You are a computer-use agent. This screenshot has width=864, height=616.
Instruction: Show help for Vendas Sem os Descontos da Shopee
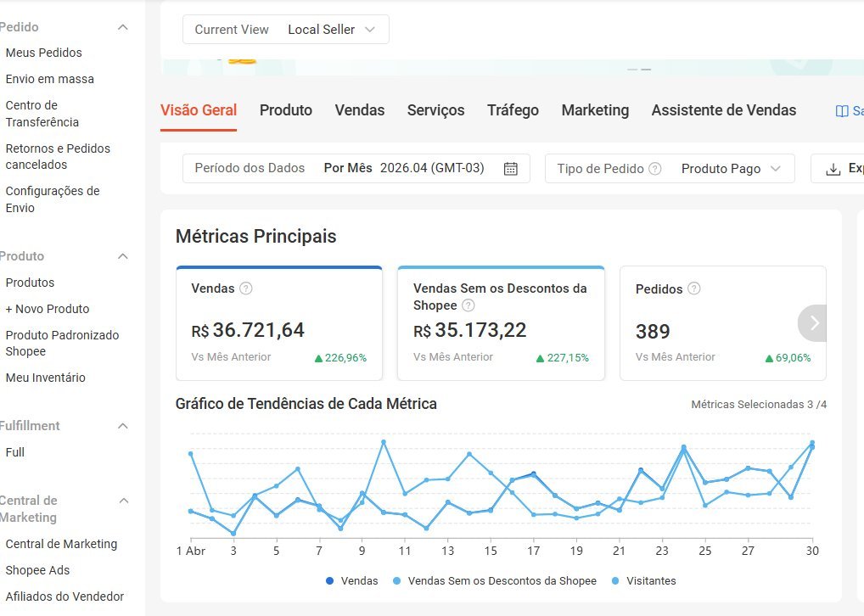pyautogui.click(x=468, y=305)
